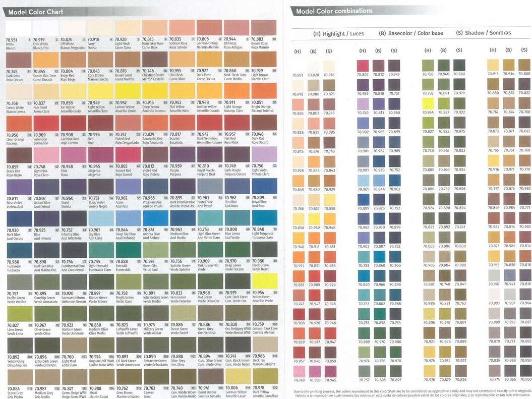Choose the 70.954 Yellow Green chart swatch
The image size is (532, 399).
tap(265, 282)
